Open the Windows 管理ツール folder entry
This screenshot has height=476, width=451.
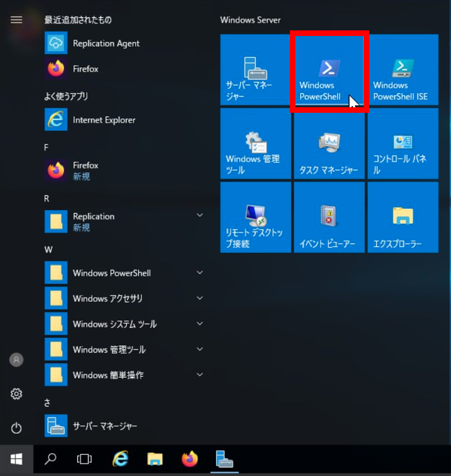click(125, 349)
